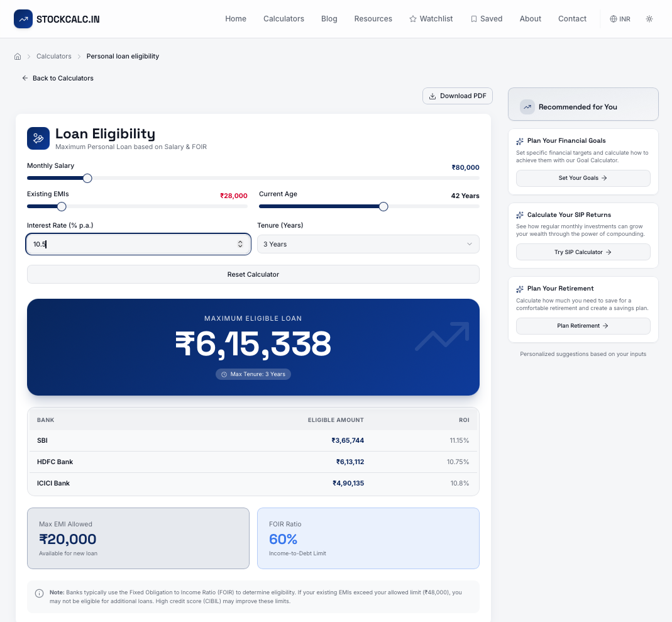672x622 pixels.
Task: Click the sparkle icon beside Plan Your Retirement
Action: [x=519, y=289]
